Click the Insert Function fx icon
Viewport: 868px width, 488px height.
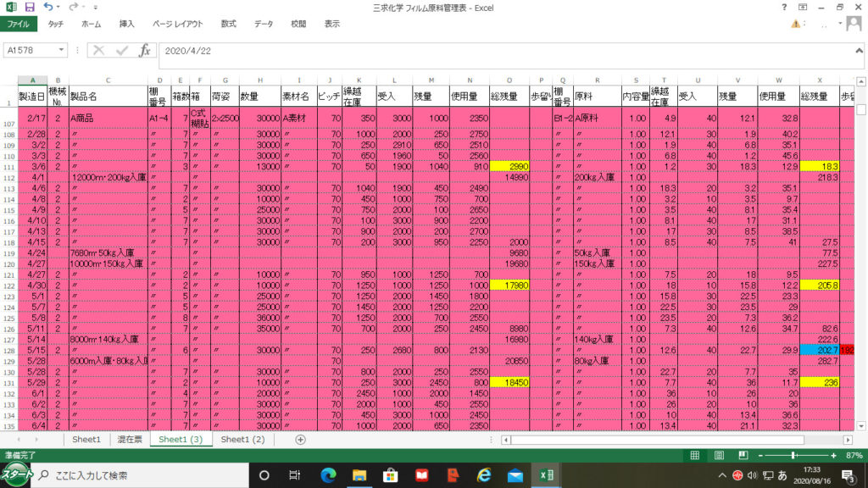[x=145, y=50]
